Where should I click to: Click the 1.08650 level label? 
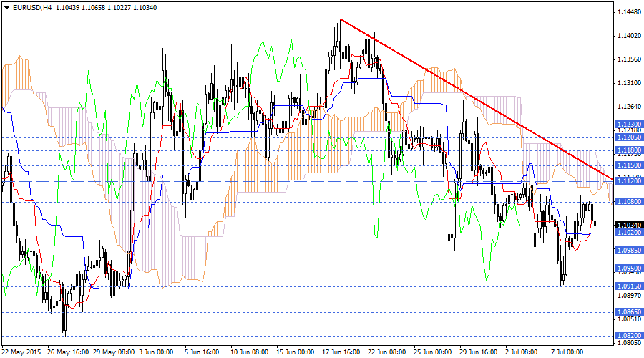[628, 312]
